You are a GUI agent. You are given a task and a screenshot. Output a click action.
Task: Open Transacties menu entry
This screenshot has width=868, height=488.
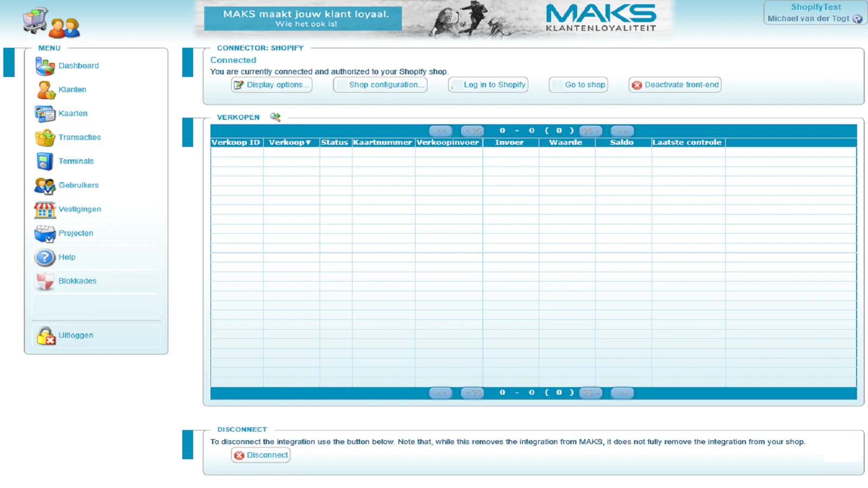[80, 137]
